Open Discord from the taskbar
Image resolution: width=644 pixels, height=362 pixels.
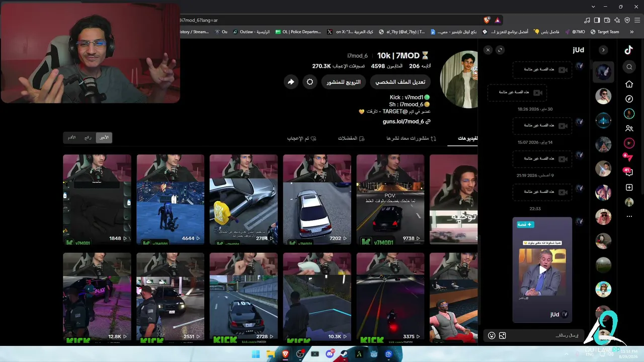[330, 354]
